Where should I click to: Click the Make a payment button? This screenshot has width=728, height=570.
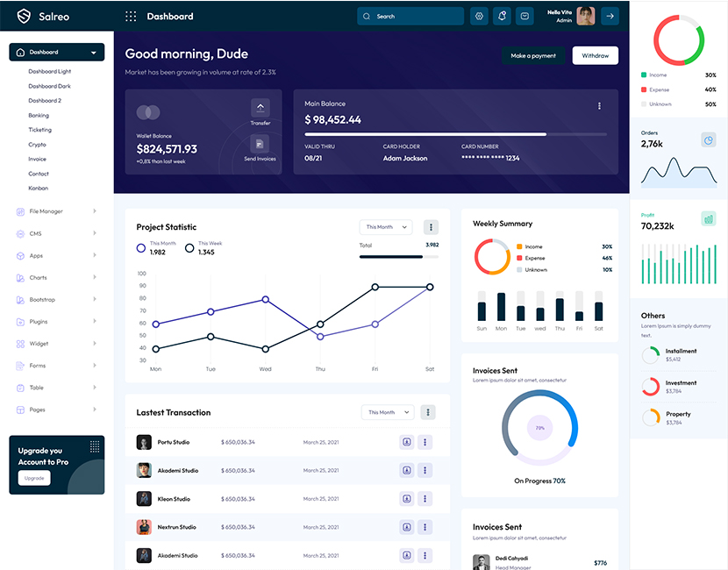click(x=533, y=55)
